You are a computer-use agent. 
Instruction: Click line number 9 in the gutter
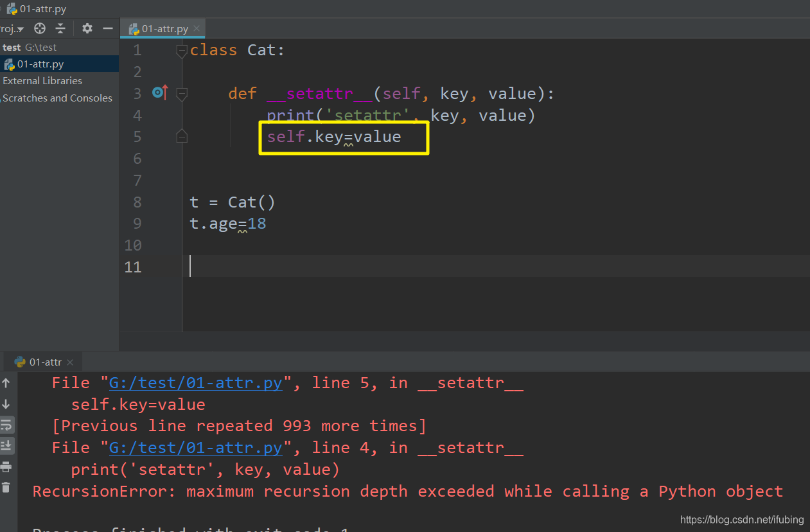137,224
